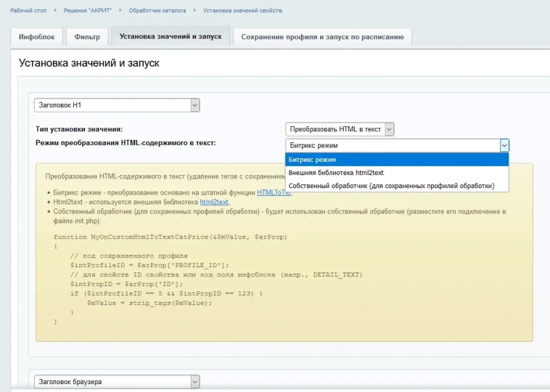Expand the Заголовок H1 dropdown
Screen dimensions: 550x392
coord(117,105)
